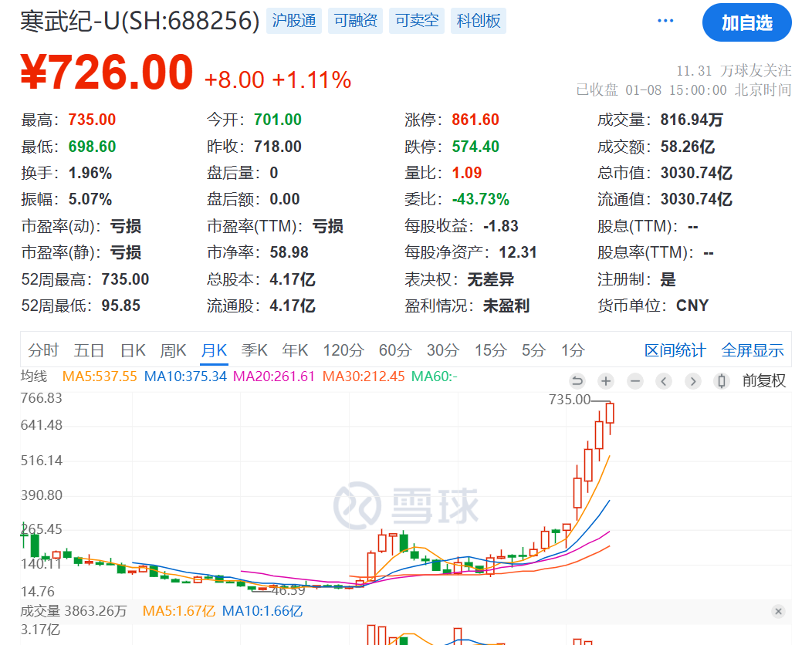This screenshot has height=645, width=812.
Task: Select the 年K tab
Action: pyautogui.click(x=295, y=350)
